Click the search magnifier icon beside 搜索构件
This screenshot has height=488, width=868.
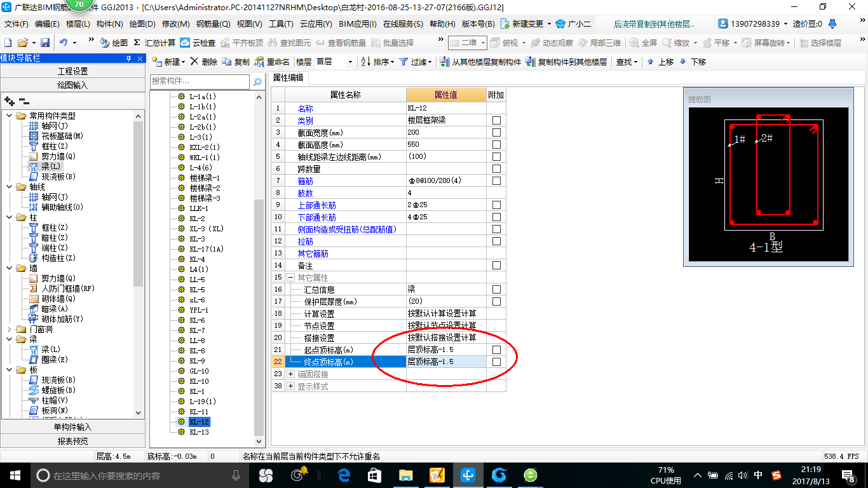click(257, 82)
